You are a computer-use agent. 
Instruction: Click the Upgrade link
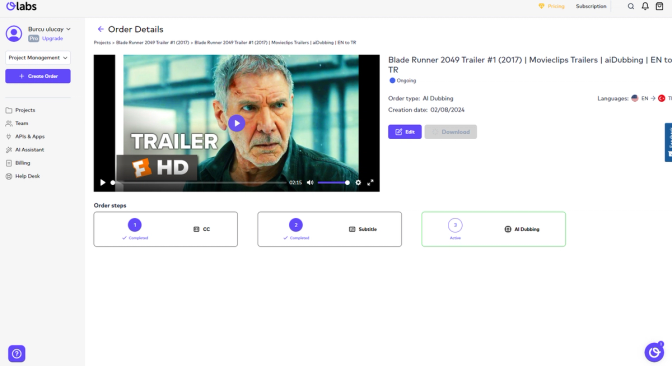pos(53,39)
